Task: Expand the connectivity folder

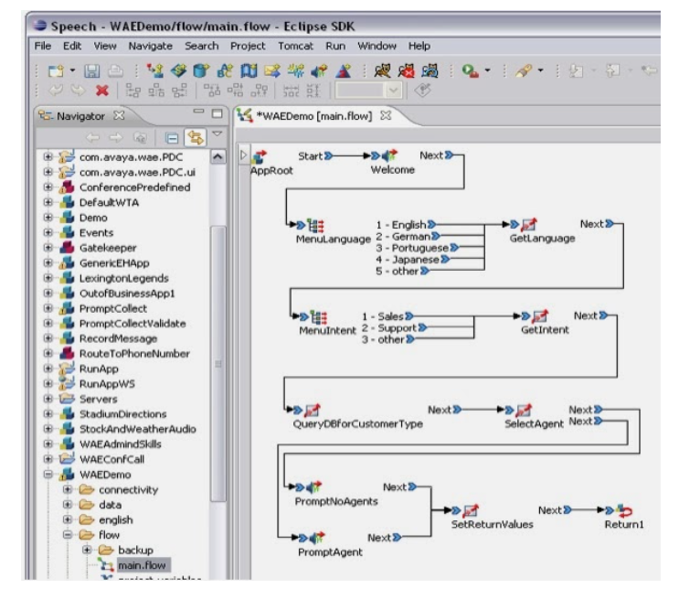Action: [x=67, y=490]
